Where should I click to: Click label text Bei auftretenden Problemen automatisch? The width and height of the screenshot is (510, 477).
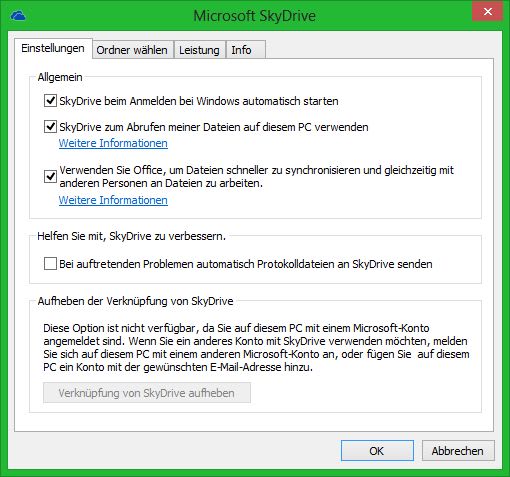(246, 264)
